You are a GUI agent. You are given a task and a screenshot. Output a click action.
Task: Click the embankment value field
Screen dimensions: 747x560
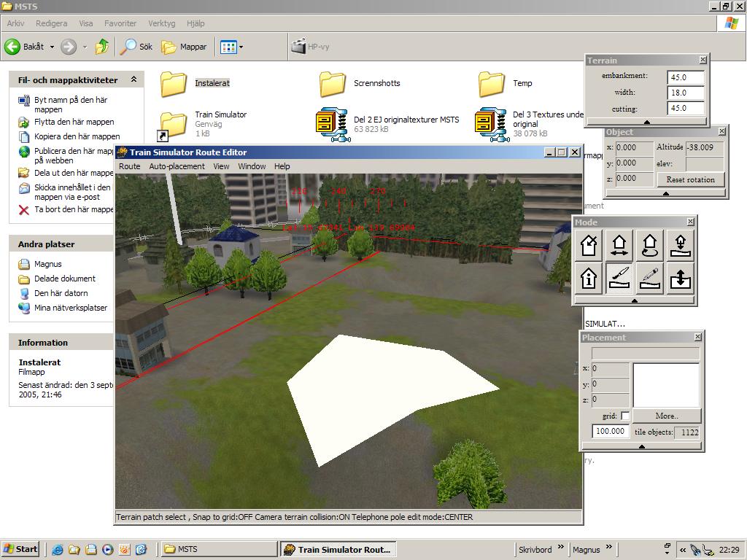click(685, 77)
